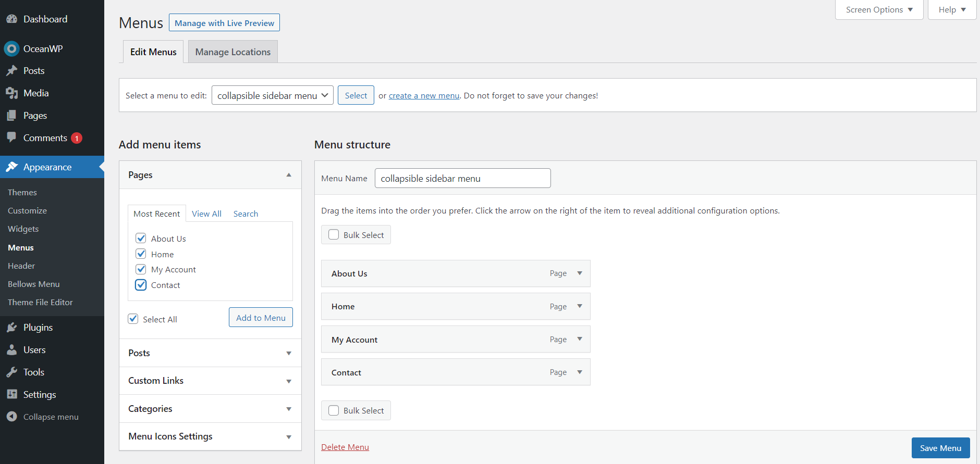
Task: Open Theme File Editor submenu item
Action: [40, 302]
